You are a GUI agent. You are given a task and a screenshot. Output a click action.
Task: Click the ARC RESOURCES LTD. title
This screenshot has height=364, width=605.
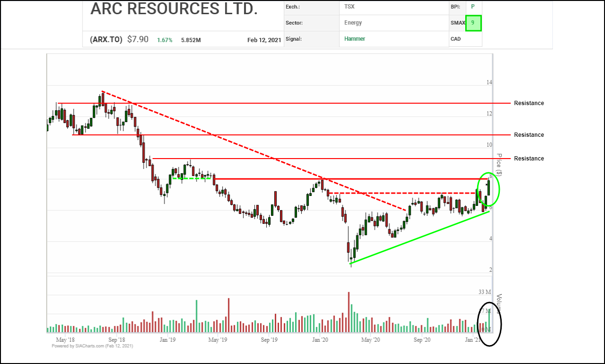174,9
